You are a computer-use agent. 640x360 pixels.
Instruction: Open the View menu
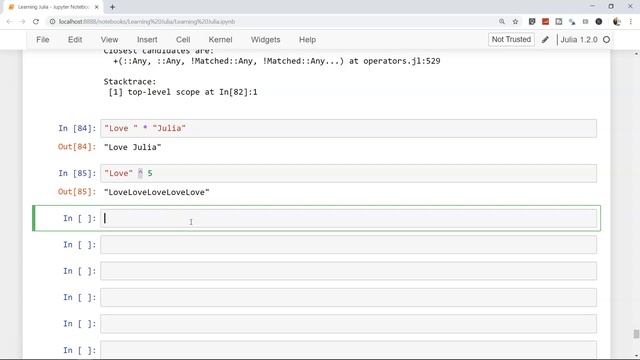pos(109,40)
